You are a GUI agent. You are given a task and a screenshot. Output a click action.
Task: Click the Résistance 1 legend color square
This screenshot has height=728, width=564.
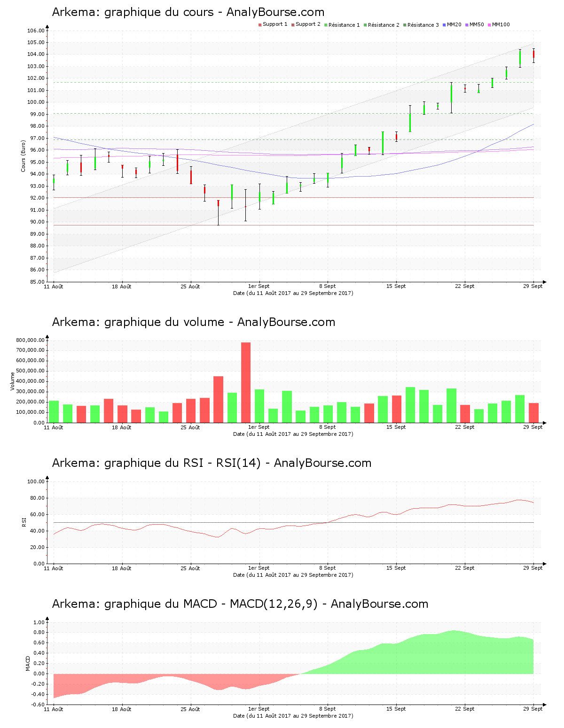(x=326, y=25)
